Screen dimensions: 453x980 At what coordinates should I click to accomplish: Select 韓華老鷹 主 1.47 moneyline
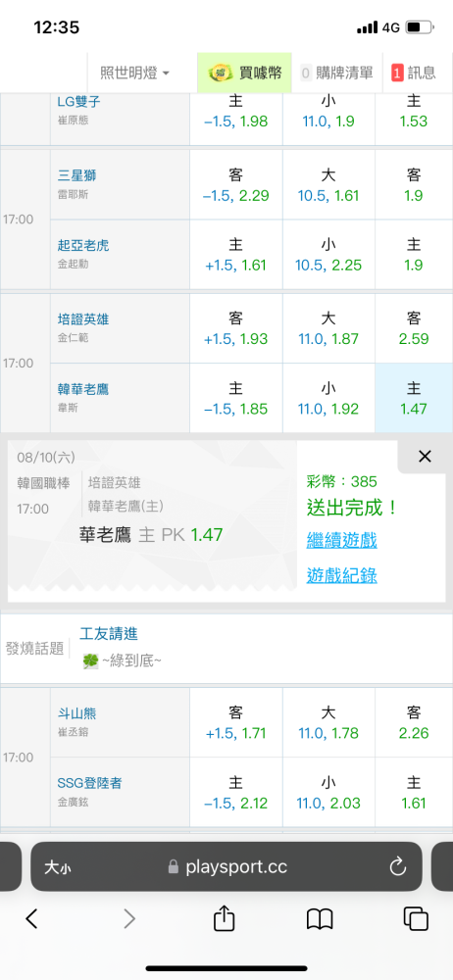[x=414, y=399]
